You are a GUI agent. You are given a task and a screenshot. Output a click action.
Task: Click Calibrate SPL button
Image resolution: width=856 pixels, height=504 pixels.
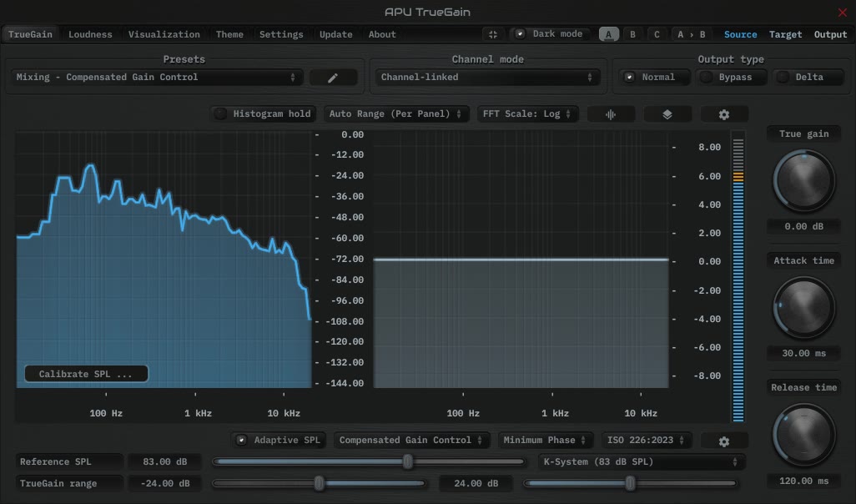point(86,374)
